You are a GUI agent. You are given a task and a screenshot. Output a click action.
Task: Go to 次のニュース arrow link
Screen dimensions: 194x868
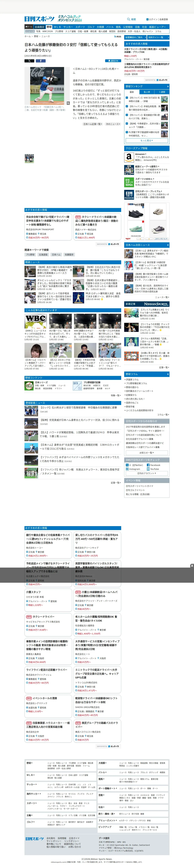pos(113,124)
